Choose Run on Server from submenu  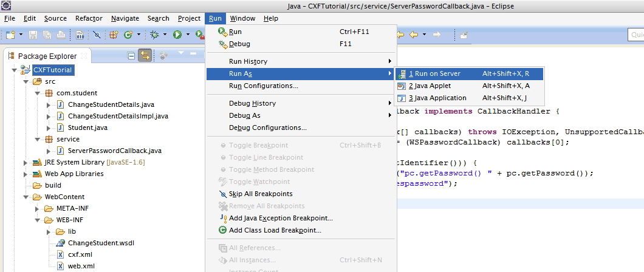[x=434, y=73]
